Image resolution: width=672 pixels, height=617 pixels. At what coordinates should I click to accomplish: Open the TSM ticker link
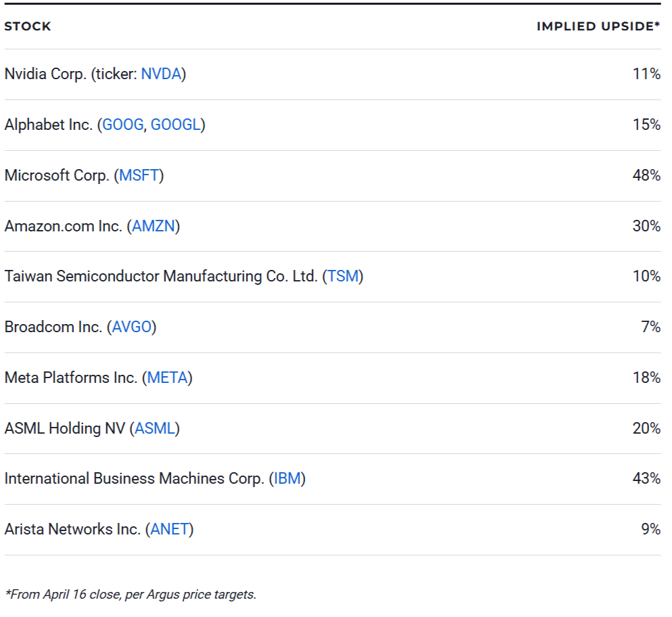click(x=343, y=276)
